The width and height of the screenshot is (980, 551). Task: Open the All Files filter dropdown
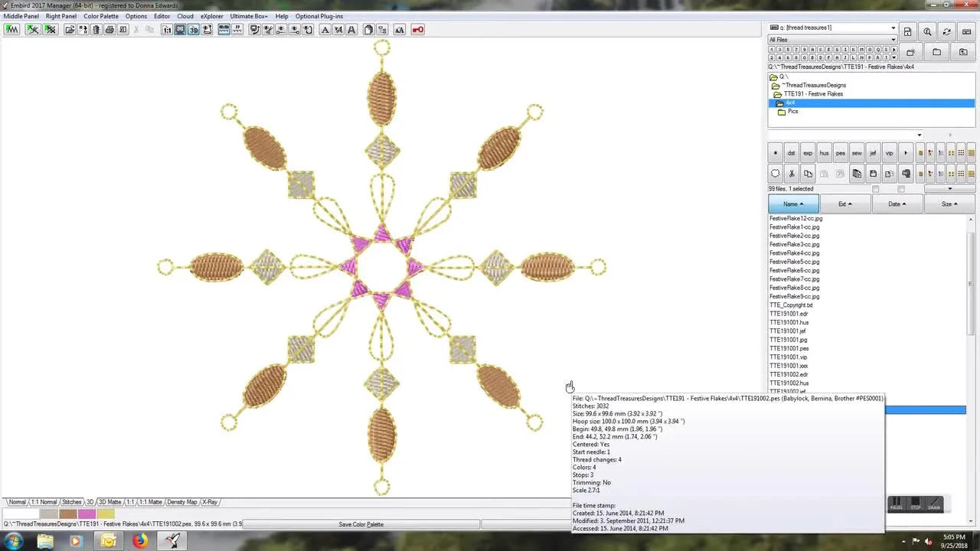[893, 40]
